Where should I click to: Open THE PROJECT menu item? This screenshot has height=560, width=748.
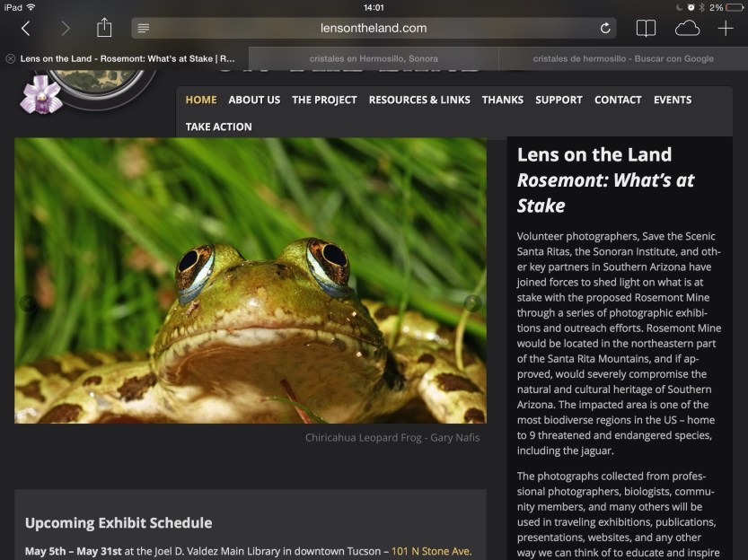point(324,101)
